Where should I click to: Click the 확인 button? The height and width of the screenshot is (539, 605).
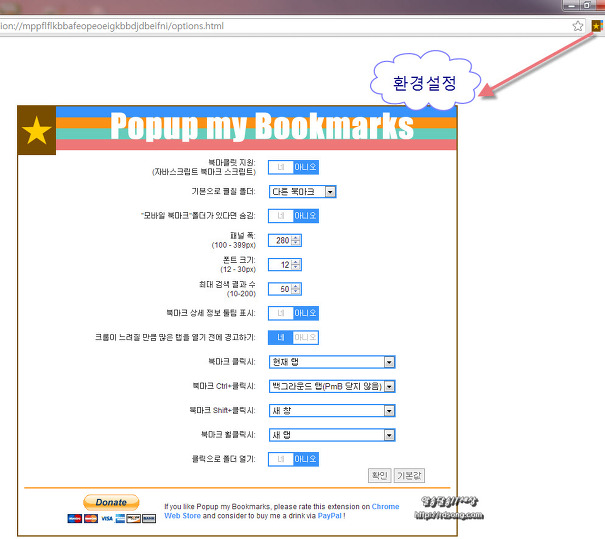[379, 476]
